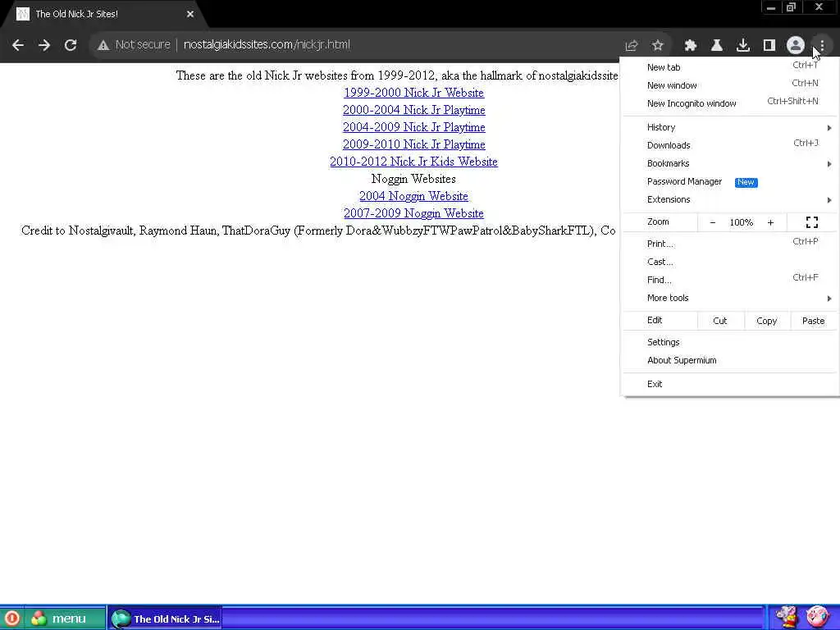
Task: Click Paste in the Edit row
Action: (x=813, y=321)
